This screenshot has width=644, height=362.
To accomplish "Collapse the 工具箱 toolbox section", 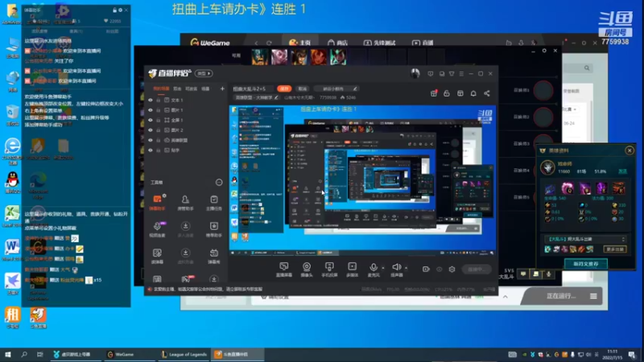I will pos(219,183).
